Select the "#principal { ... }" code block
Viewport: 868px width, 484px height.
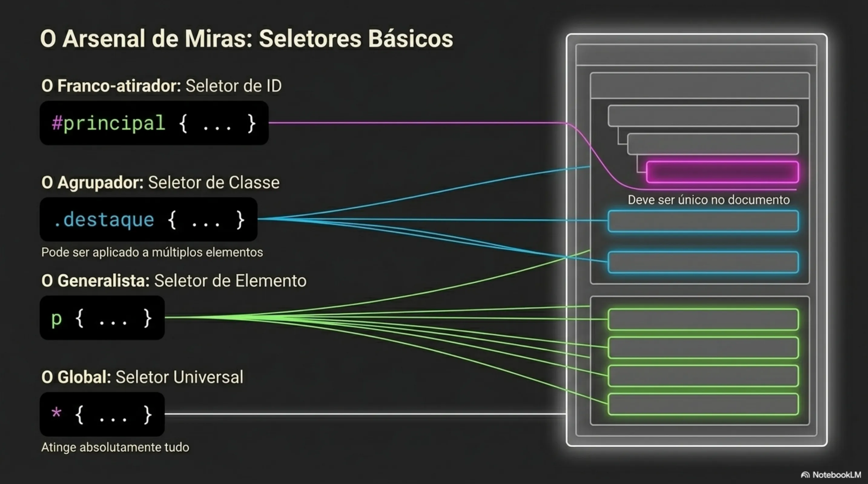coord(154,123)
